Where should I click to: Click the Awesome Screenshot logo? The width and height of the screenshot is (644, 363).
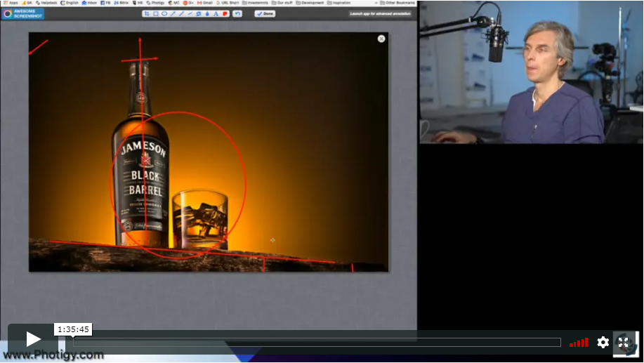click(23, 13)
